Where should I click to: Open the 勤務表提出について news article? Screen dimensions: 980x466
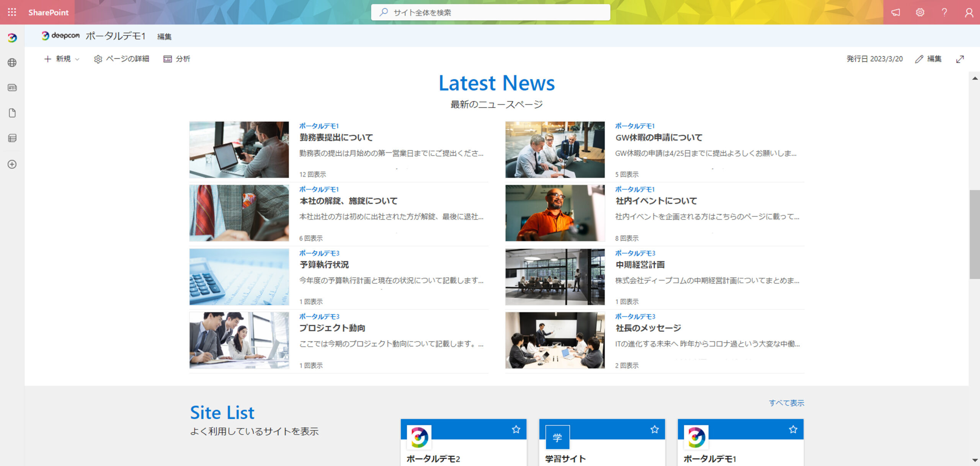point(336,137)
